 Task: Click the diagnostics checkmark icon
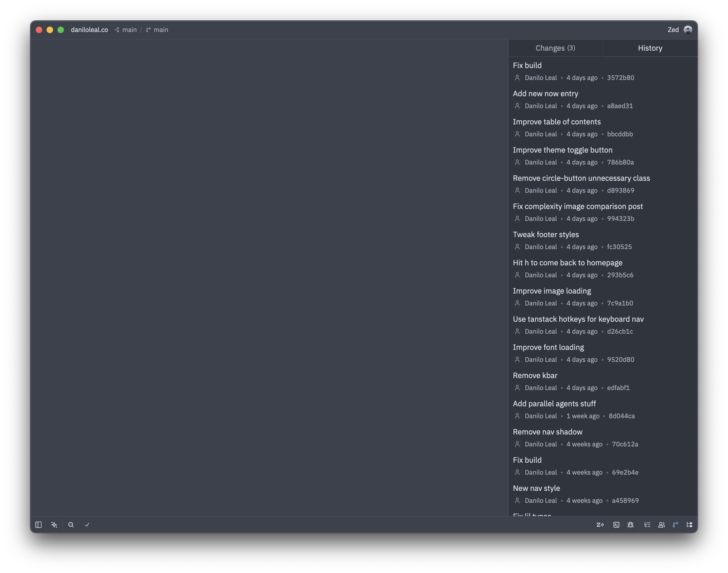(x=87, y=525)
